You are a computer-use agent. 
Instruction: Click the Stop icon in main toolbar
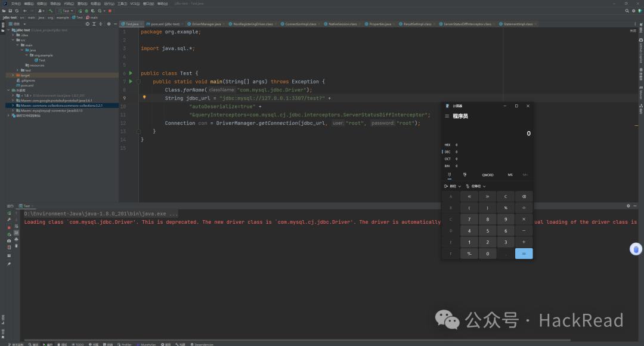click(x=110, y=11)
